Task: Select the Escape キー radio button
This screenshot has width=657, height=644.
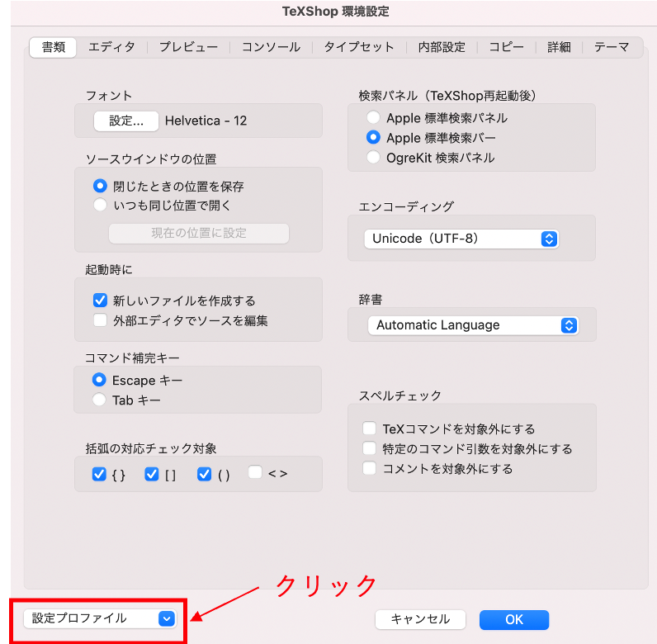Action: pyautogui.click(x=99, y=380)
